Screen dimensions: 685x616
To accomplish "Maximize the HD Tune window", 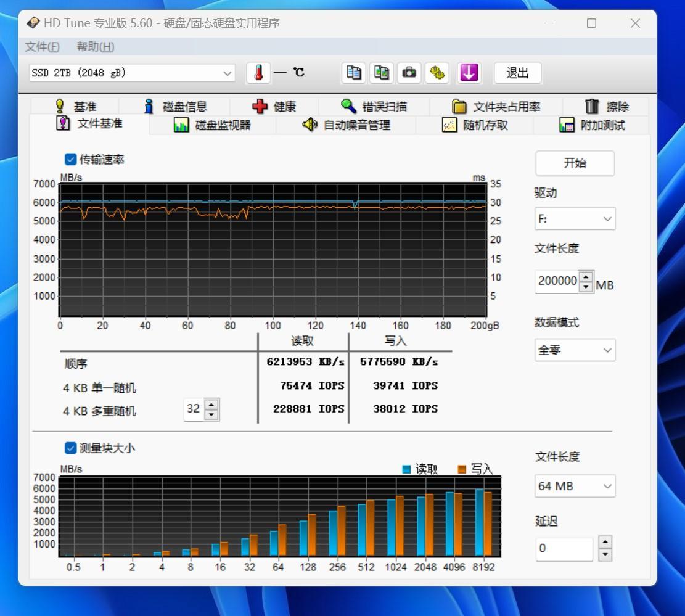I will coord(591,23).
